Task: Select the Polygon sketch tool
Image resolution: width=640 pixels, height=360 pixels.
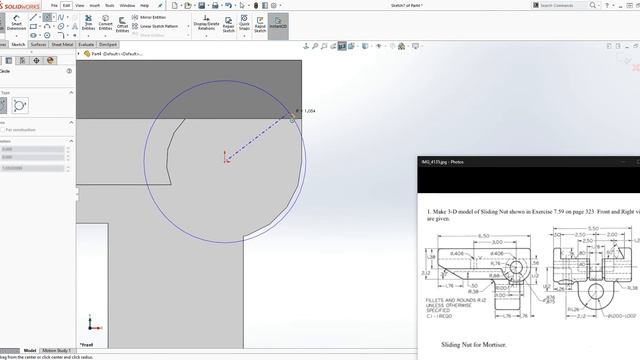Action: click(47, 36)
